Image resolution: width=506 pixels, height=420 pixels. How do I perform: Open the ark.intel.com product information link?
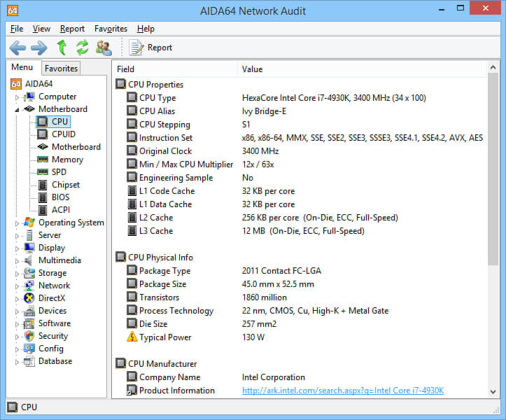[x=343, y=391]
